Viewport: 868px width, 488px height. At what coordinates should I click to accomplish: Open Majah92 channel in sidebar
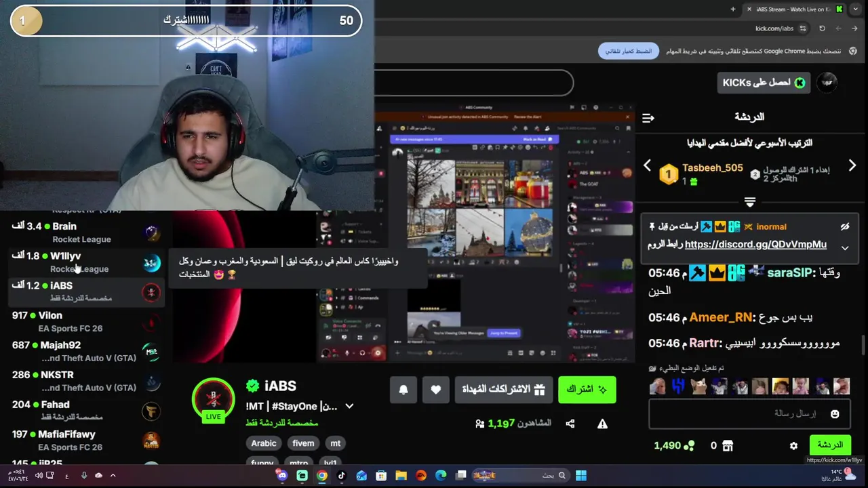pos(85,351)
